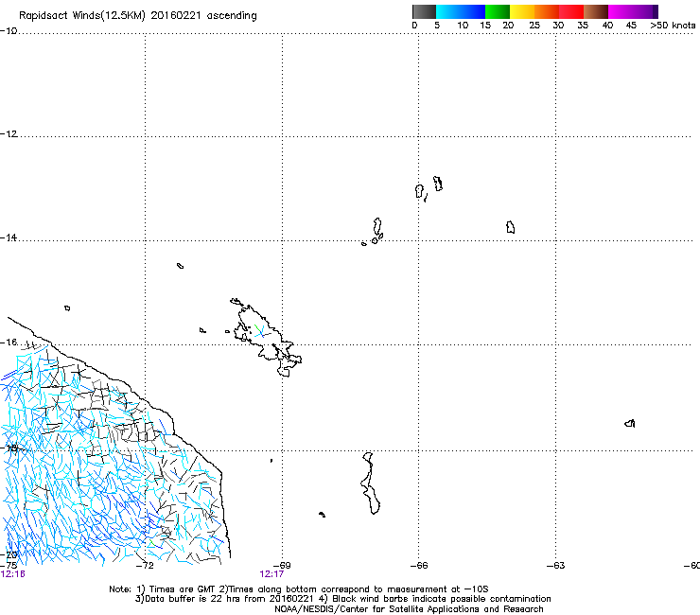The height and width of the screenshot is (615, 700).
Task: Click the purple '12:17' swath time label
Action: 271,574
